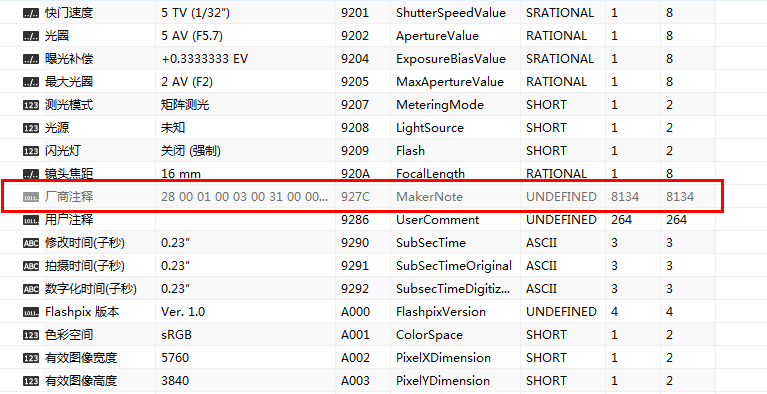The image size is (767, 394).
Task: Click the rational type icon beside 光圈
Action: (x=31, y=36)
